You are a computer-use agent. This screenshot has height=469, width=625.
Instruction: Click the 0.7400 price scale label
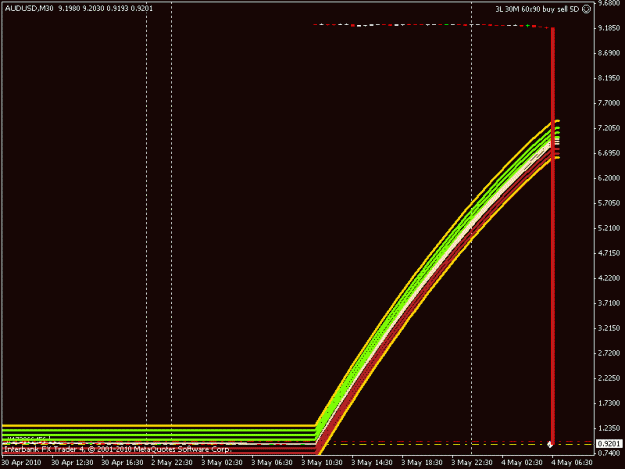[x=609, y=453]
